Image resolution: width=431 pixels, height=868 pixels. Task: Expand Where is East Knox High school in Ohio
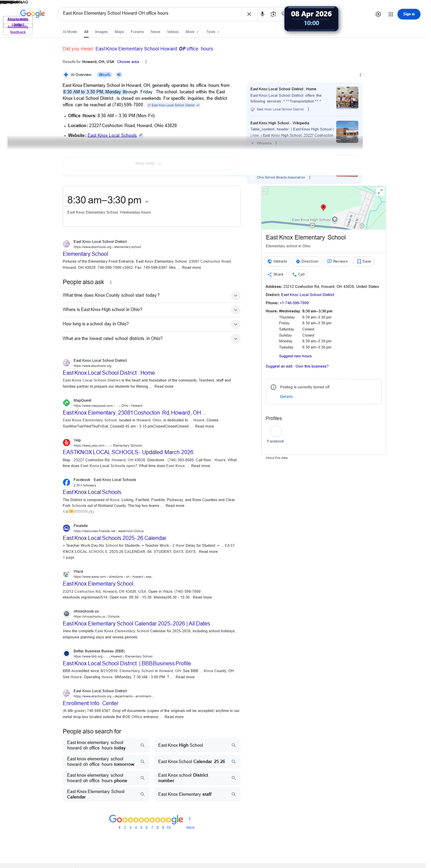coord(151,310)
